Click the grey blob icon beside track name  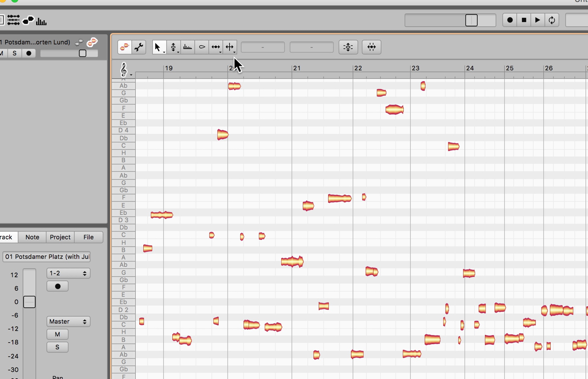[x=80, y=42]
